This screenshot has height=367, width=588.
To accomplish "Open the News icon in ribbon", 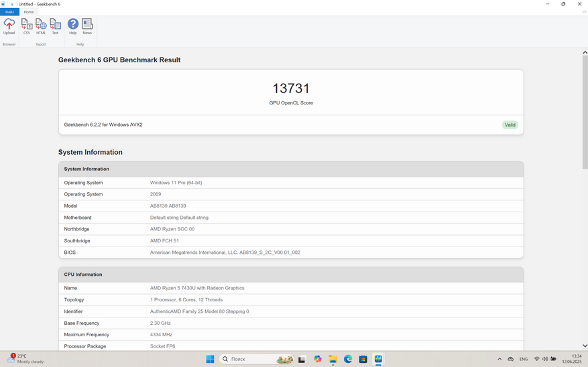I will pos(87,27).
